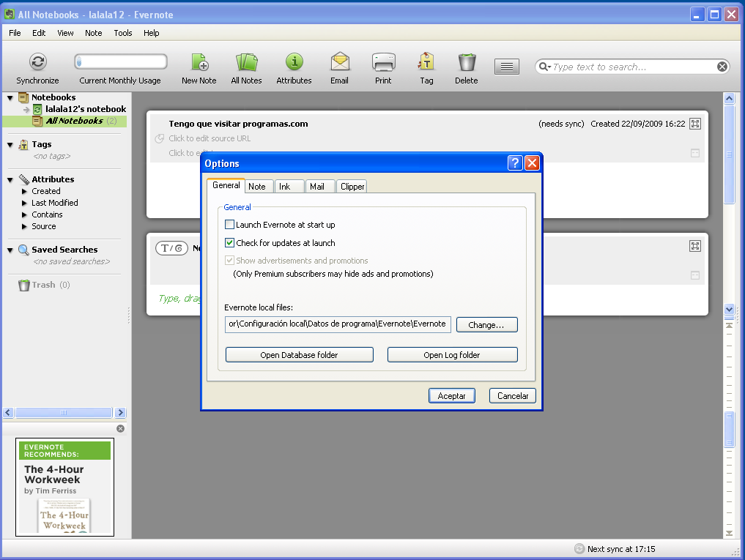Viewport: 745px width, 560px height.
Task: Open the Tools menu
Action: (x=123, y=33)
